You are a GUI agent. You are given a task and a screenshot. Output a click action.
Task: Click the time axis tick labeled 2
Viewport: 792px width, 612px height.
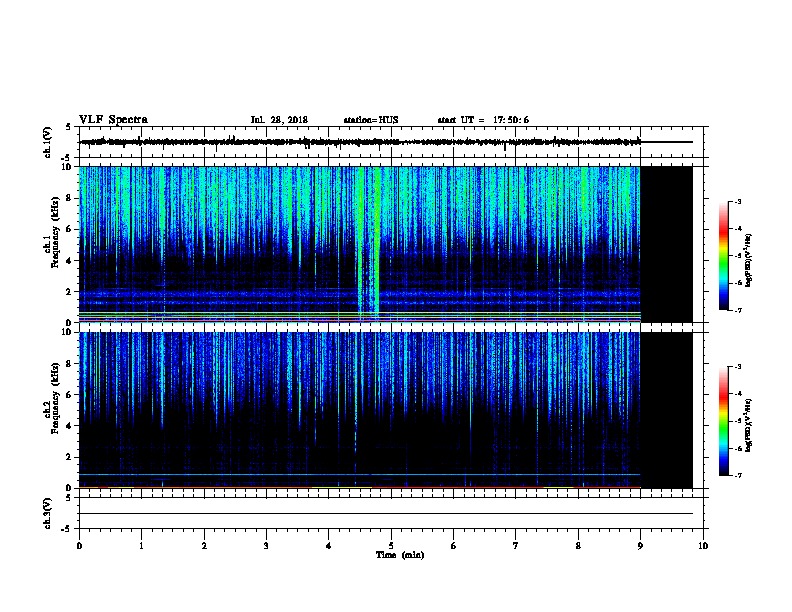click(x=204, y=546)
